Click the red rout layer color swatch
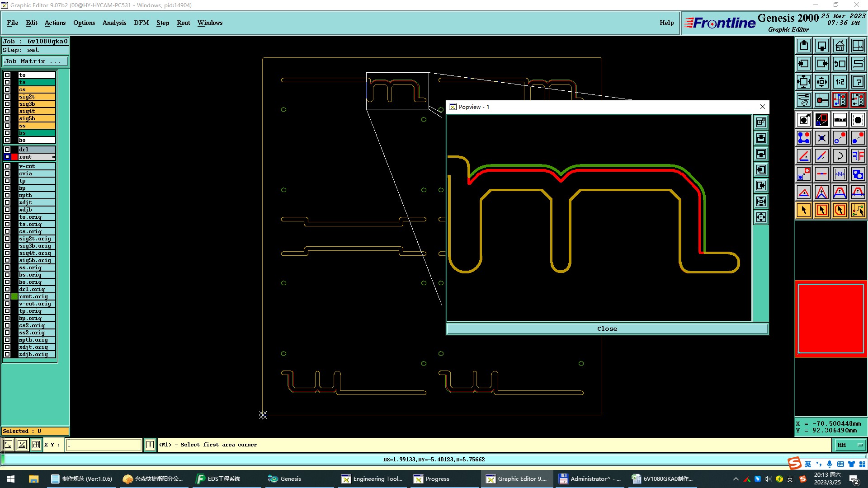The width and height of the screenshot is (868, 488). 14,157
